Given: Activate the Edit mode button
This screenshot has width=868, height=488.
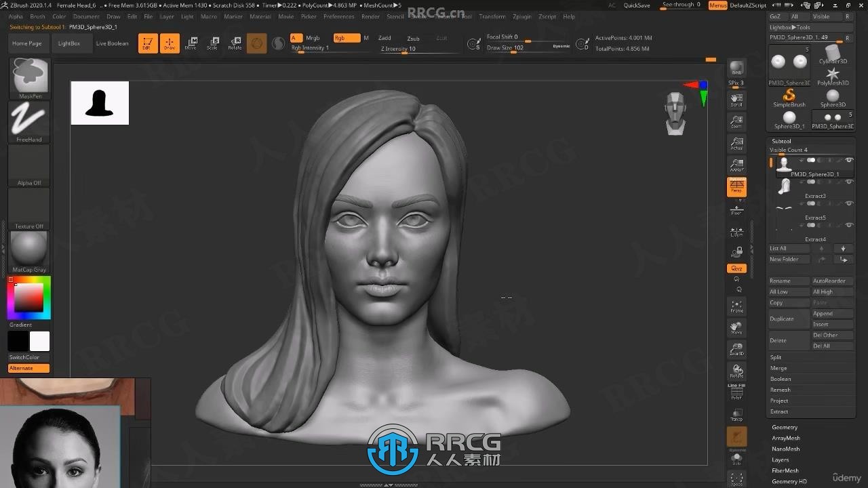Looking at the screenshot, I should click(148, 43).
